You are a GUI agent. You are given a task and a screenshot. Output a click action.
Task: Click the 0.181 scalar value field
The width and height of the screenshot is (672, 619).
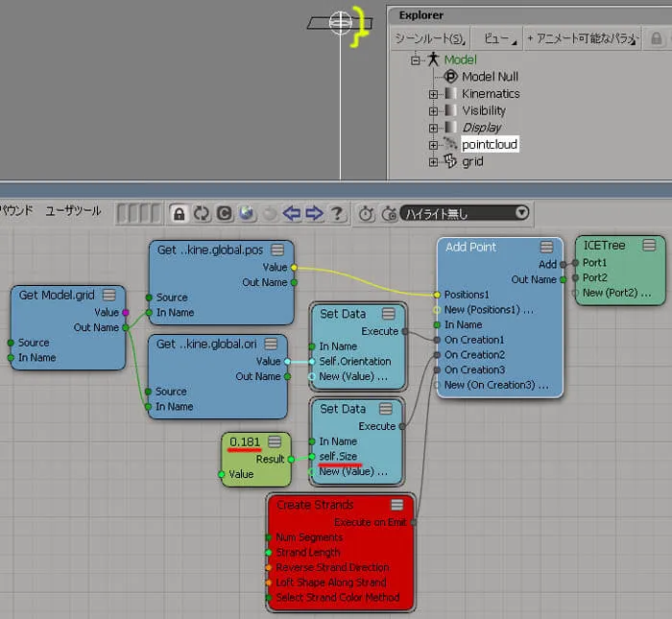coord(245,442)
